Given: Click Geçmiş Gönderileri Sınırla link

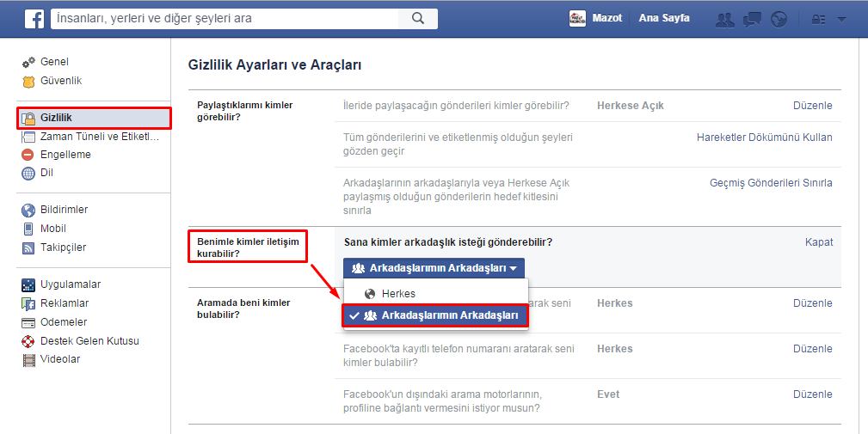Looking at the screenshot, I should coord(770,183).
